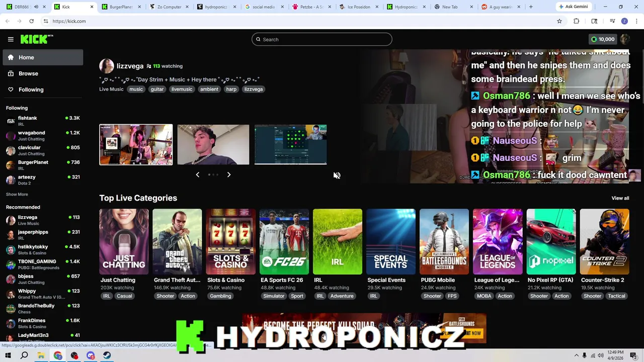Switch to the BurgerPlanet browser tab
Image resolution: width=644 pixels, height=362 pixels.
tap(120, 7)
